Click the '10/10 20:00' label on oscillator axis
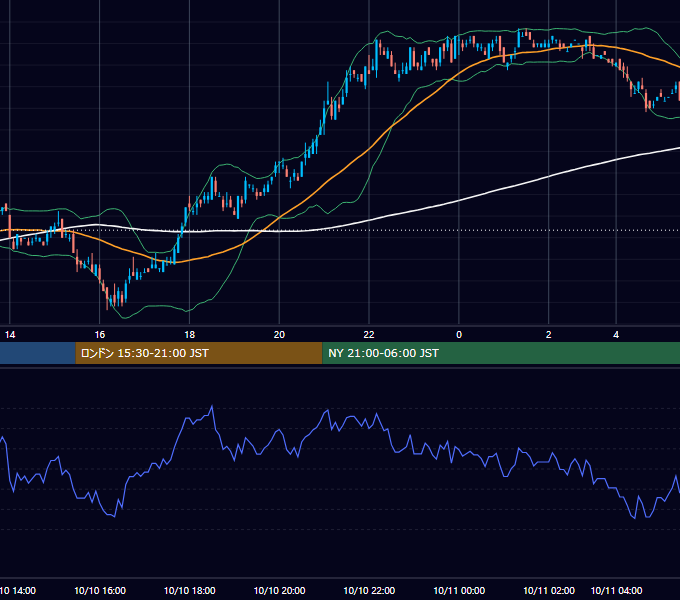680x600 pixels. point(279,590)
